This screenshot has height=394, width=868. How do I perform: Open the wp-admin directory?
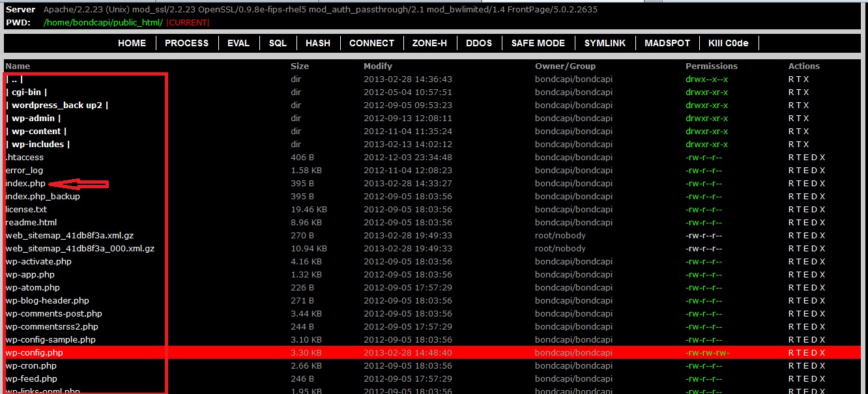click(33, 118)
